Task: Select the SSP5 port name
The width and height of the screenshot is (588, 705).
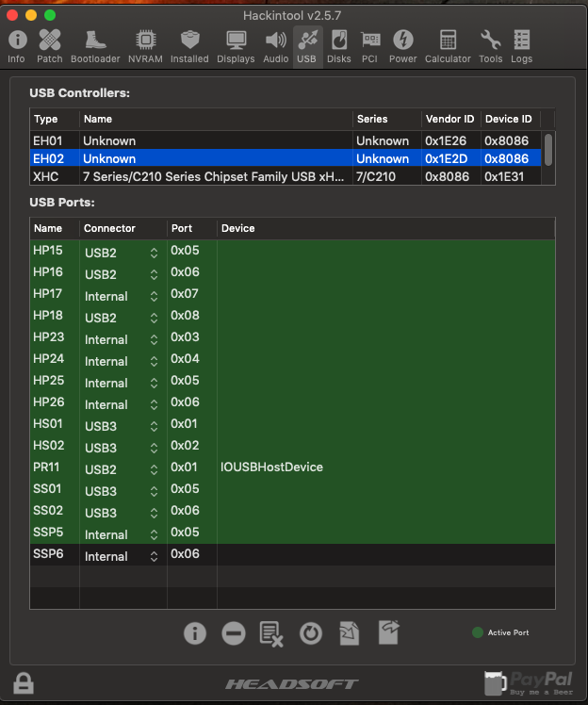Action: pos(48,532)
